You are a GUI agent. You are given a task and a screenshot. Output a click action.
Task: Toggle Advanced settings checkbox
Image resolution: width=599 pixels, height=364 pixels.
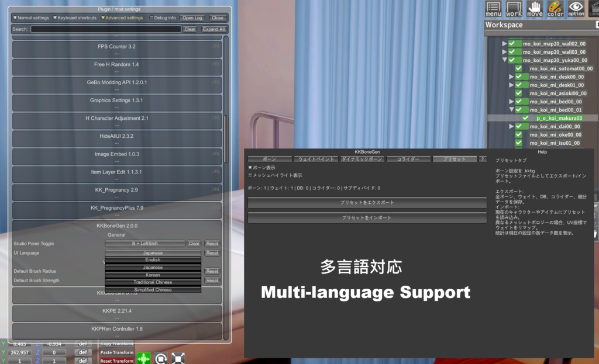103,18
